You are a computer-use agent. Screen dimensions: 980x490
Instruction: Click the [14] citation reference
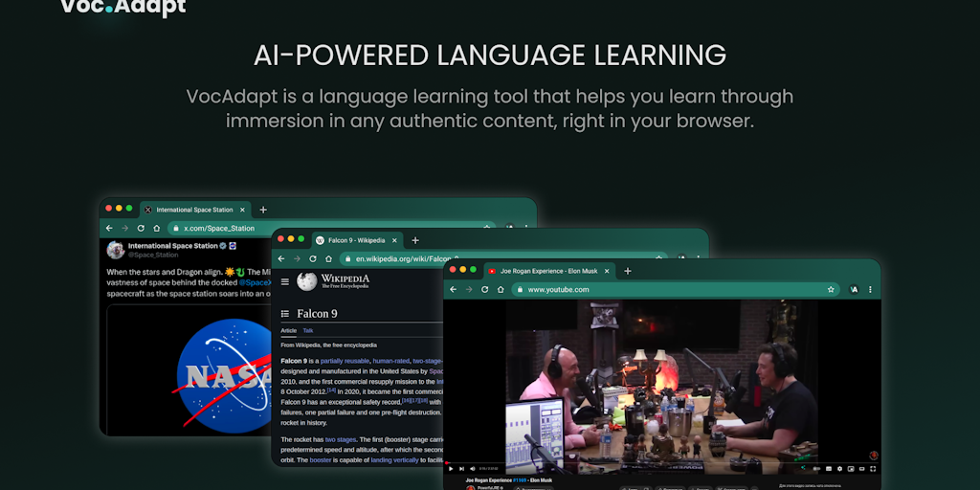[x=331, y=390]
